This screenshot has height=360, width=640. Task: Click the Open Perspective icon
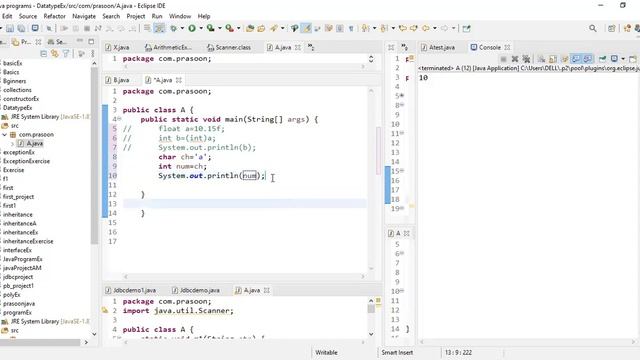(x=611, y=28)
